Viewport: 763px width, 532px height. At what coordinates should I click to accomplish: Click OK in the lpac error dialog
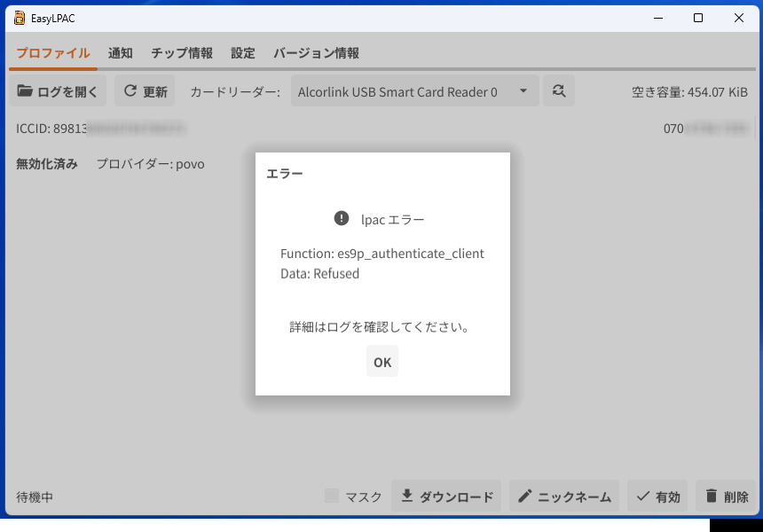[382, 362]
